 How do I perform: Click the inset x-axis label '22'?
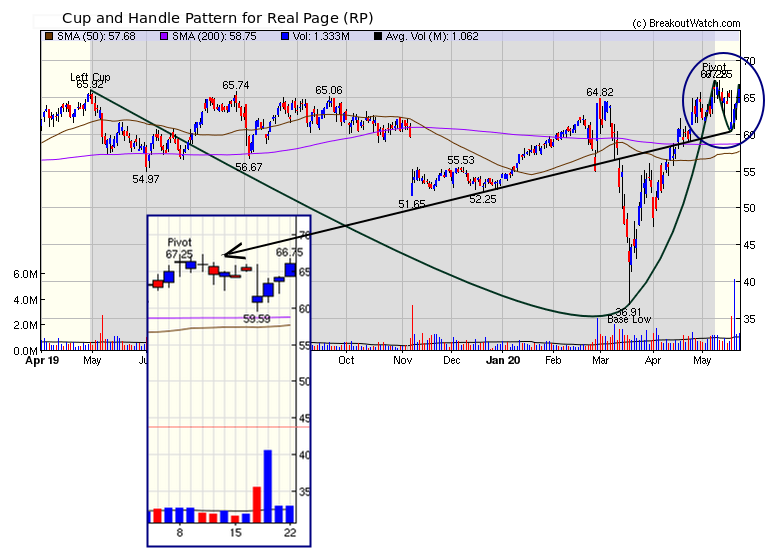tap(290, 533)
